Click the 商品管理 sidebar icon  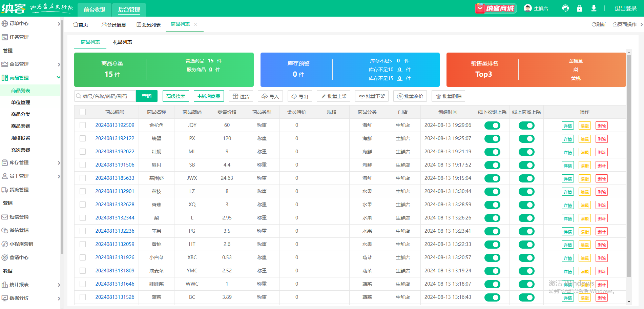5,78
